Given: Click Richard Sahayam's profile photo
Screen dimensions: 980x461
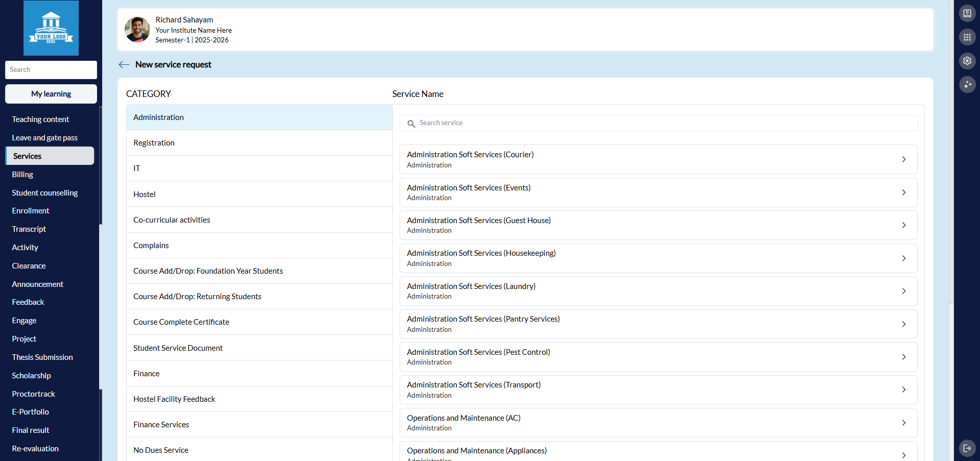Looking at the screenshot, I should (x=137, y=30).
